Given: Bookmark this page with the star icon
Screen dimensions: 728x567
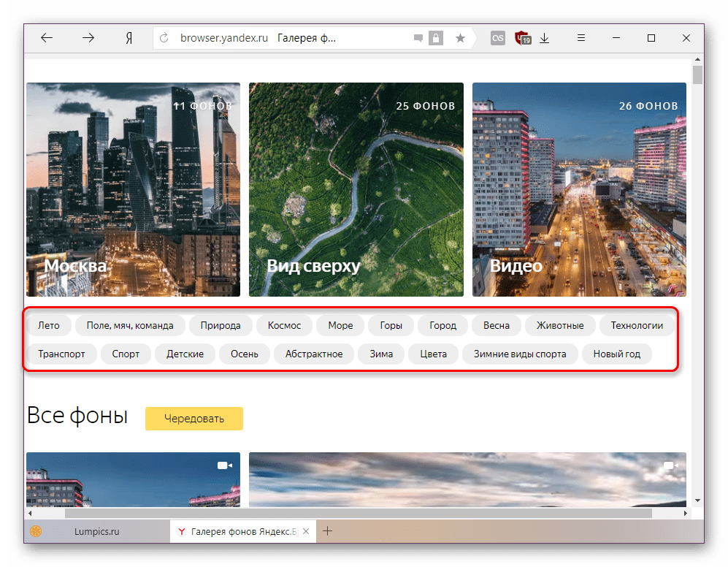Looking at the screenshot, I should pyautogui.click(x=460, y=38).
